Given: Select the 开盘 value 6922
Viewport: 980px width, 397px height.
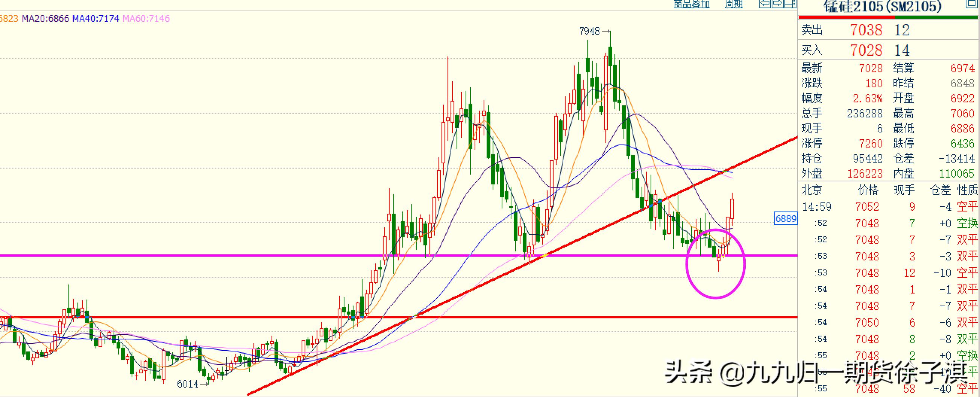Looking at the screenshot, I should coord(962,98).
